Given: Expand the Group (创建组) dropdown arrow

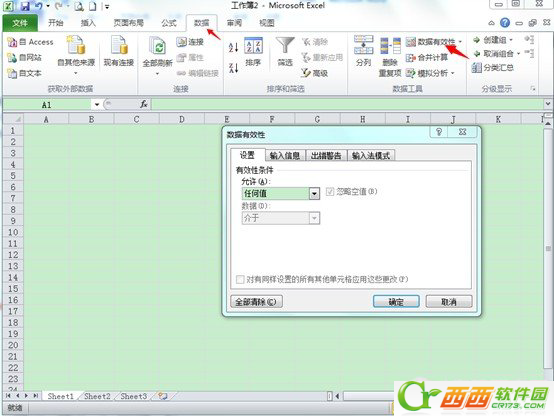Looking at the screenshot, I should click(511, 40).
